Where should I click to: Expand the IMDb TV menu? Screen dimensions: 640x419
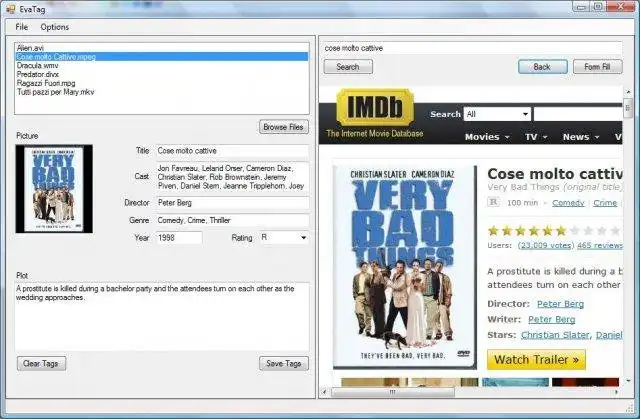536,137
